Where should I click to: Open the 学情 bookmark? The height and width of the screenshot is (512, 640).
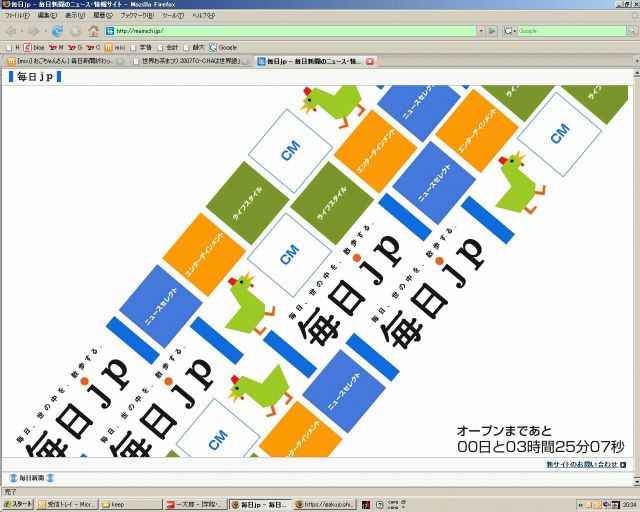[x=141, y=47]
